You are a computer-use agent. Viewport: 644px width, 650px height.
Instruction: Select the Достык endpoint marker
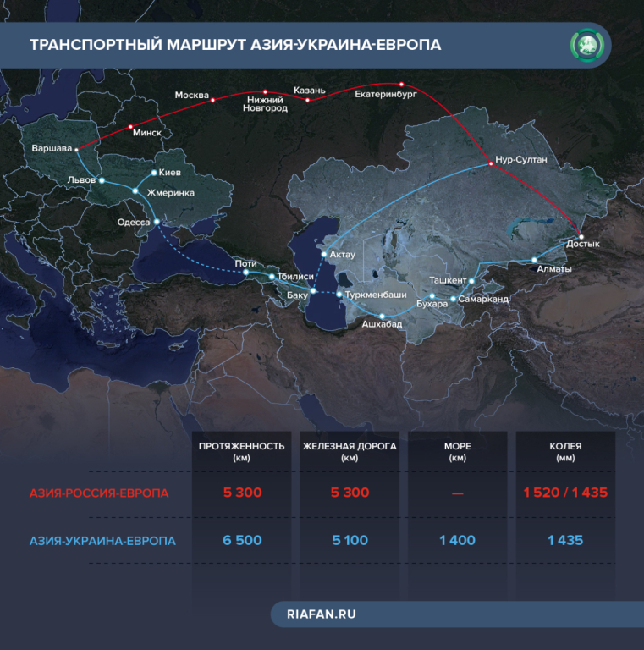[x=580, y=236]
